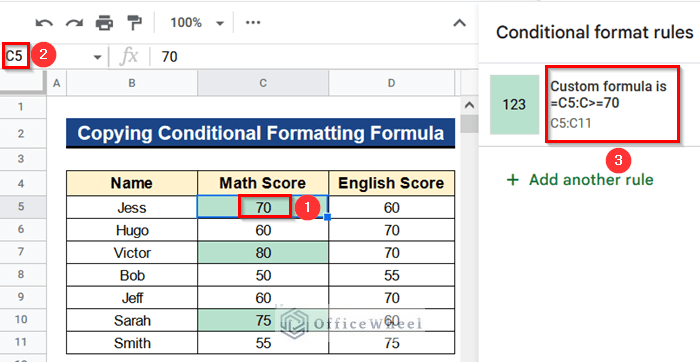
Task: Select the cell containing Sarah
Action: click(132, 320)
